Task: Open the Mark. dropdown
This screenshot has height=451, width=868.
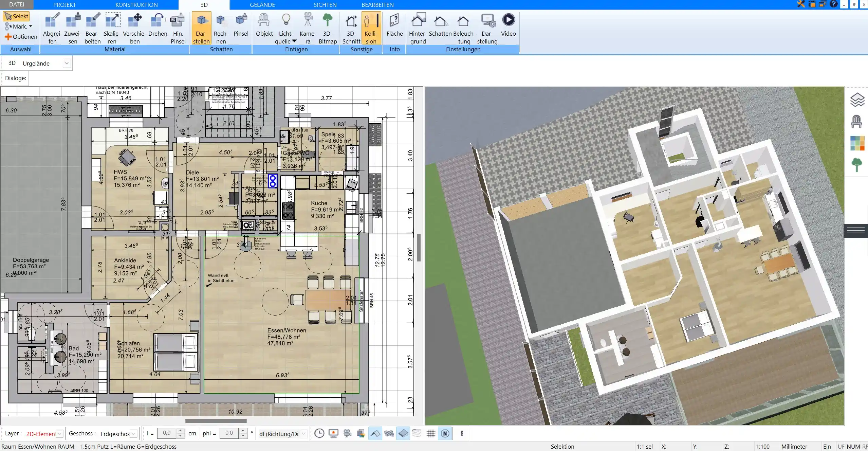Action: pos(18,26)
